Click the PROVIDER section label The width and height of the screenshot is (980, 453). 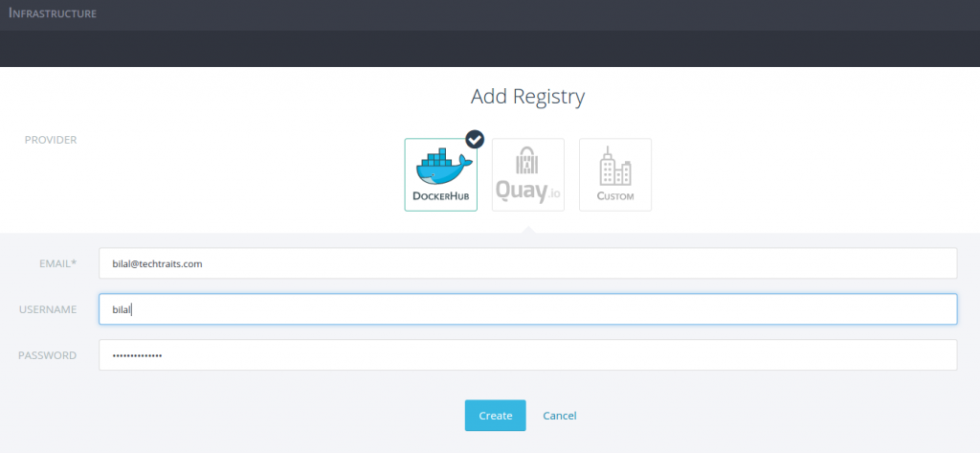coord(51,140)
